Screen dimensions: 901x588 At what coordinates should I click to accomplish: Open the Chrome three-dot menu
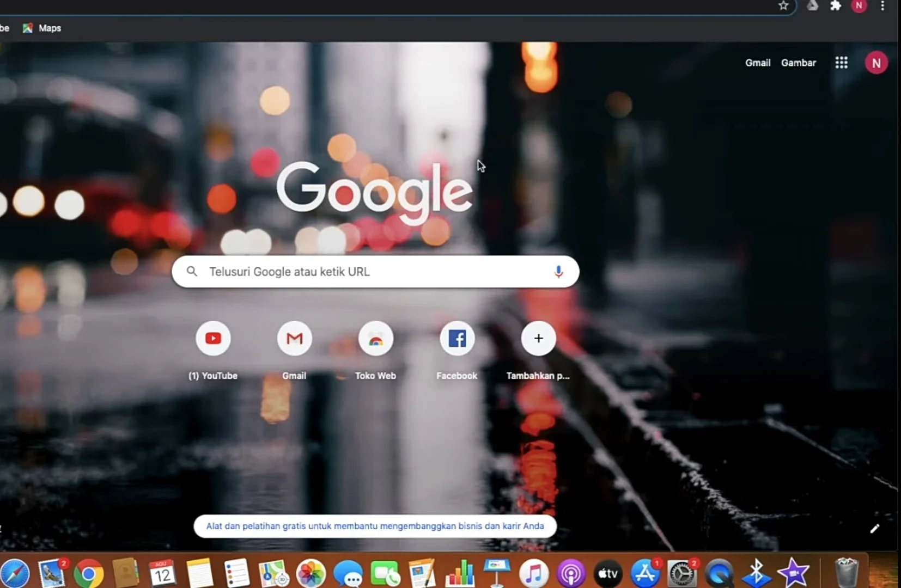pyautogui.click(x=882, y=5)
